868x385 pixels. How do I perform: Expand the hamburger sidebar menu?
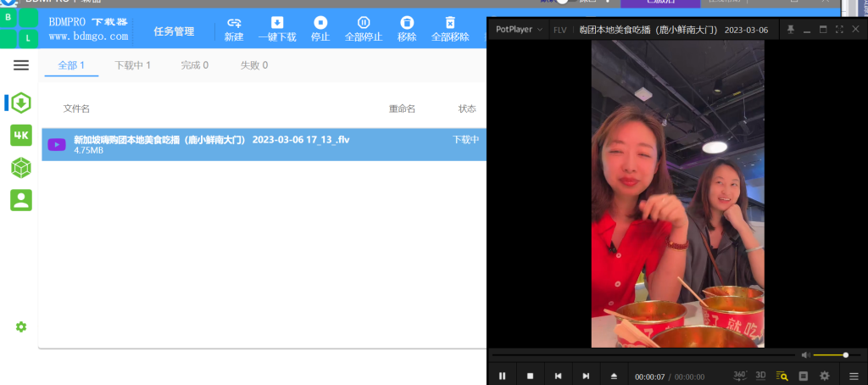[21, 65]
